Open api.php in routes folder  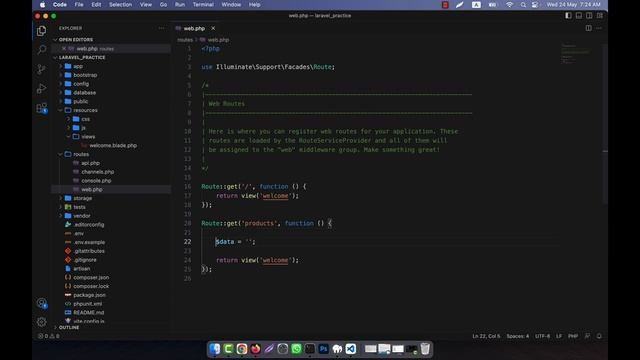pyautogui.click(x=90, y=163)
